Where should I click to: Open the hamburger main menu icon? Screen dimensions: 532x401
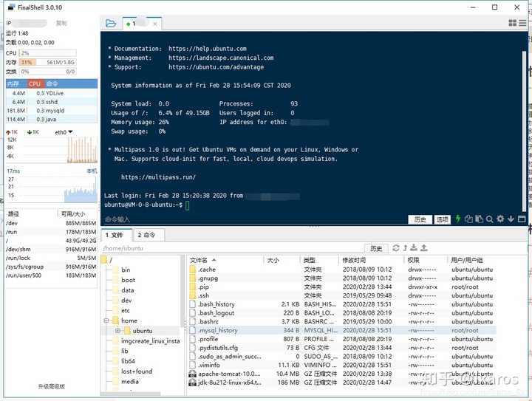pyautogui.click(x=523, y=23)
